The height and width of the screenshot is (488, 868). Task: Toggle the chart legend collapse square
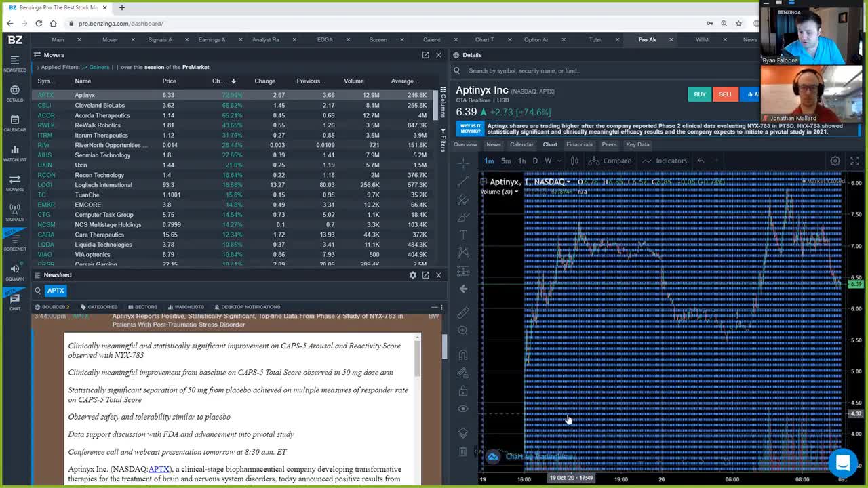click(484, 182)
